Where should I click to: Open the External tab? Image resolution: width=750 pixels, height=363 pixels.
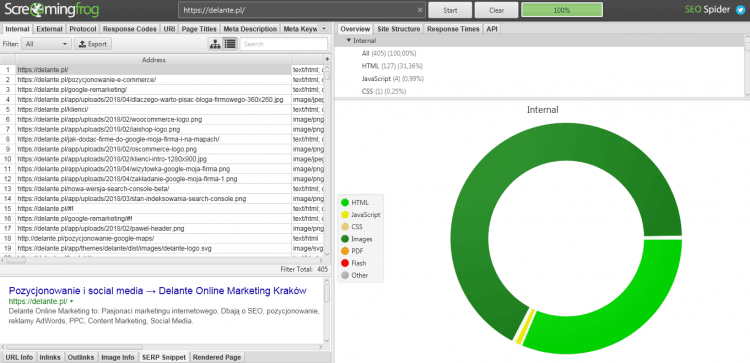pos(49,29)
